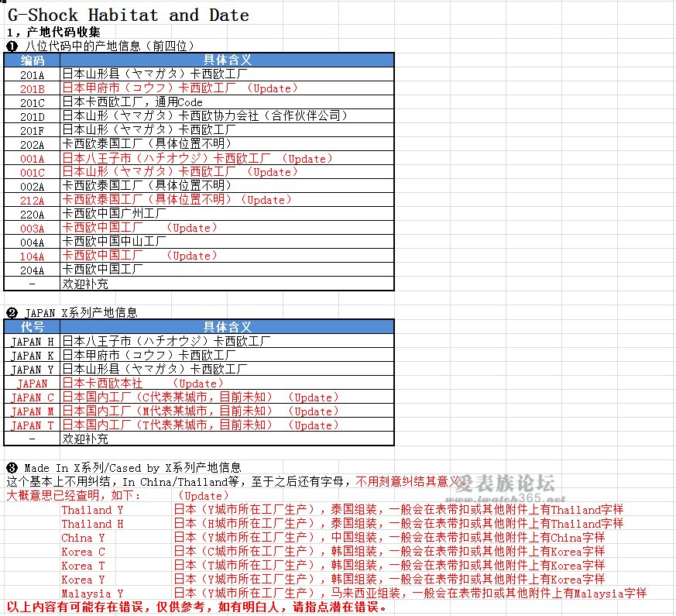Click the cell 'JAPAN Y'
Image resolution: width=676 pixels, height=616 pixels.
(32, 370)
